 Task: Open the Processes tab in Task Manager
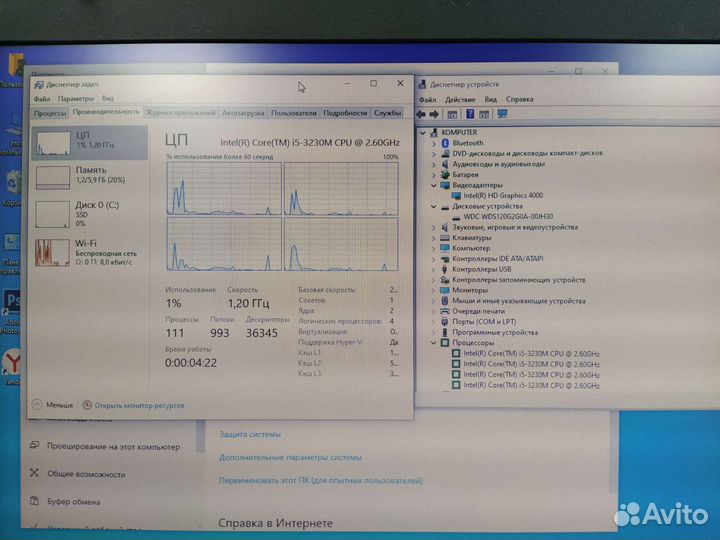50,113
